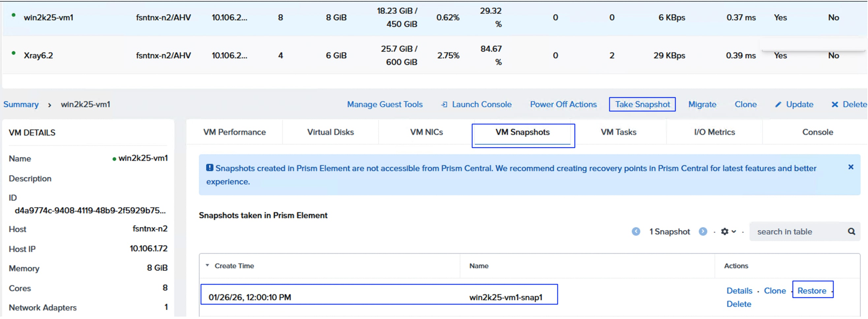Click the right pagination arrow beside 1 Snapshot

click(x=703, y=231)
